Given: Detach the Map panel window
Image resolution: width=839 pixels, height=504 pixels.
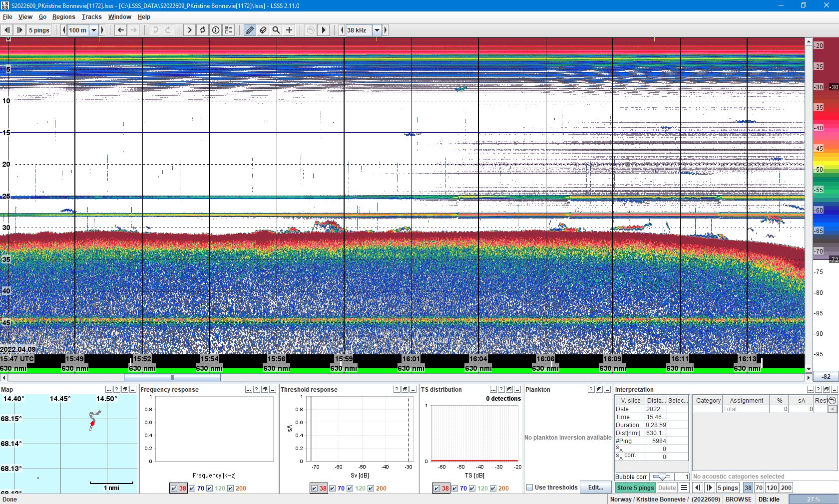Looking at the screenshot, I should coord(125,390).
